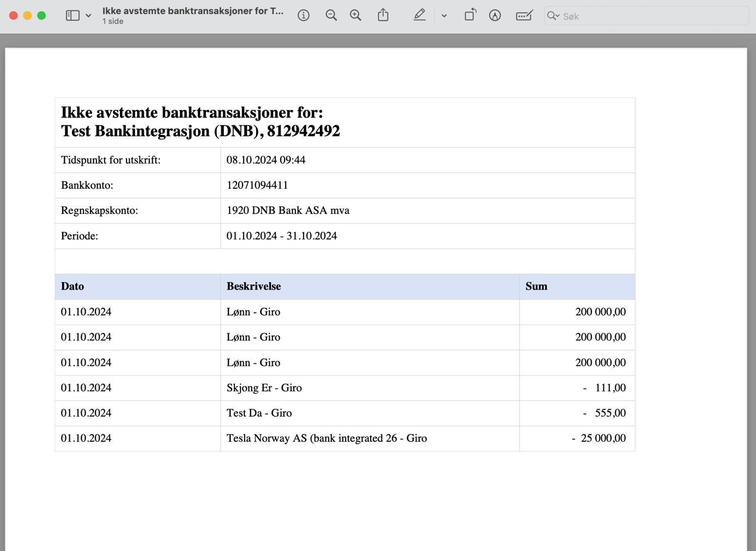The height and width of the screenshot is (551, 756).
Task: Click 'Skjong Er - Giro' description
Action: tap(264, 388)
